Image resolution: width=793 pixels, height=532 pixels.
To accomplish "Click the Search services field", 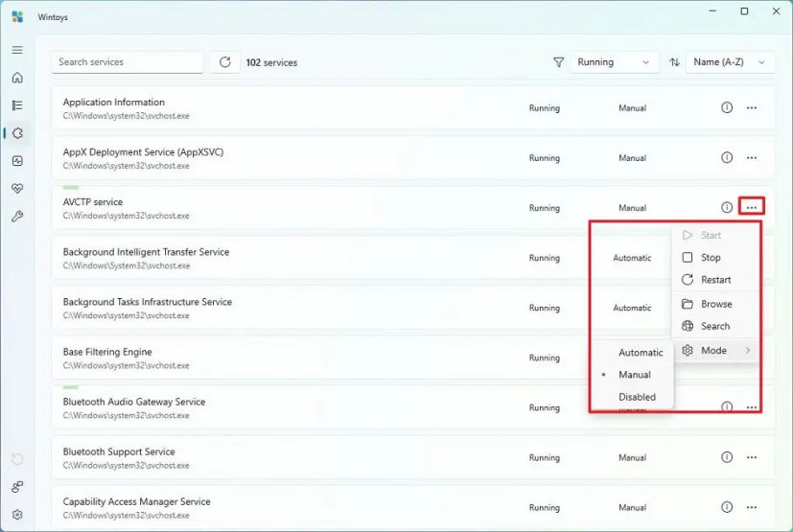I will pos(128,62).
